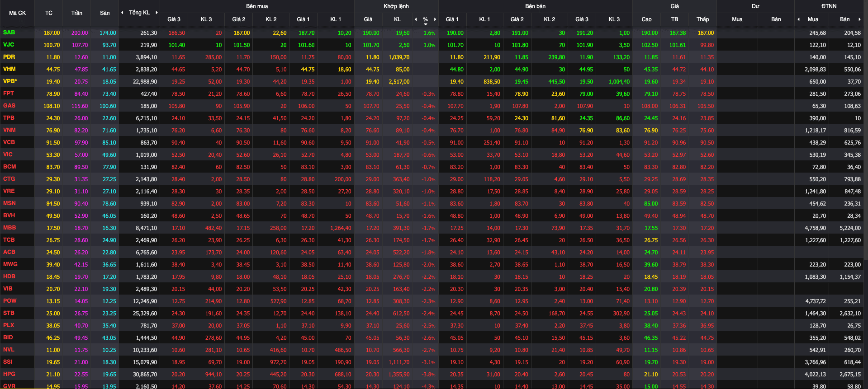This screenshot has height=389, width=868.
Task: Open the NVL ticker symbol
Action: tap(9, 350)
